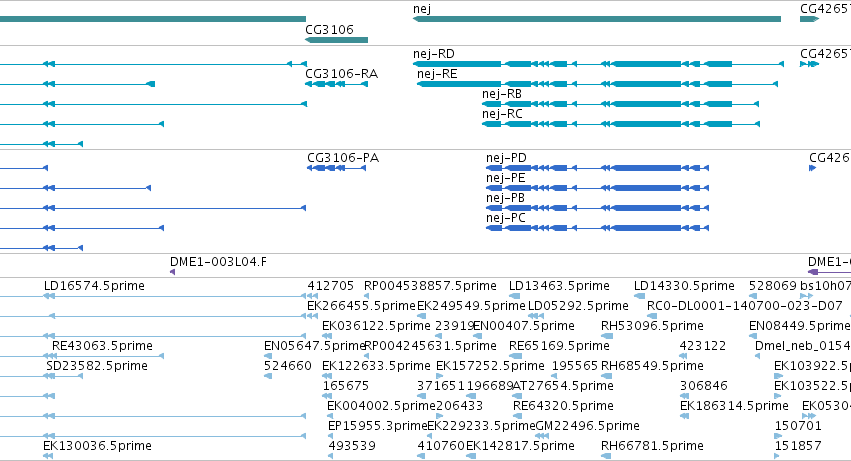
Task: Click feature 528069
Action: point(772,286)
